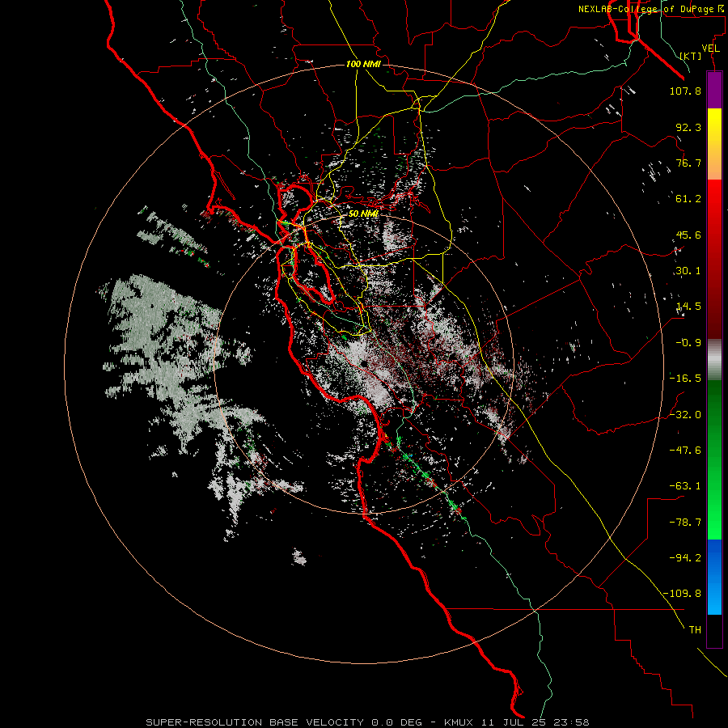
Task: Click the bright green segment of the color bar
Action: click(714, 459)
